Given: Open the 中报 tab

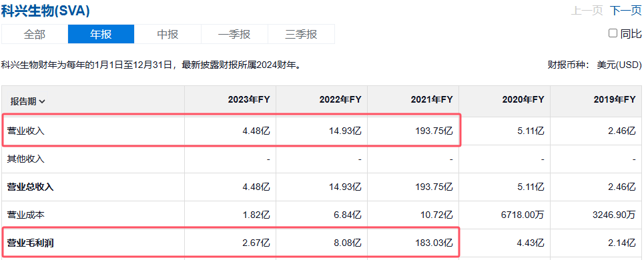Looking at the screenshot, I should (168, 34).
